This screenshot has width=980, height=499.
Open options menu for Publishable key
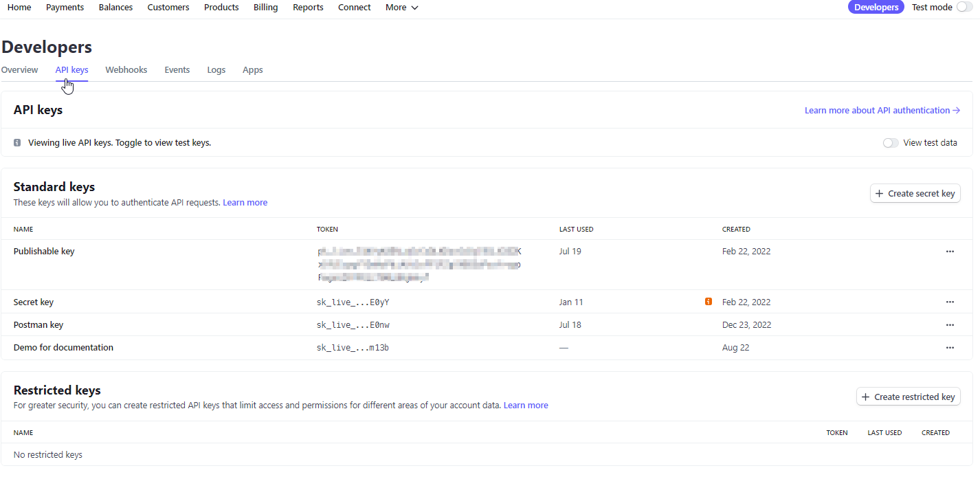949,252
